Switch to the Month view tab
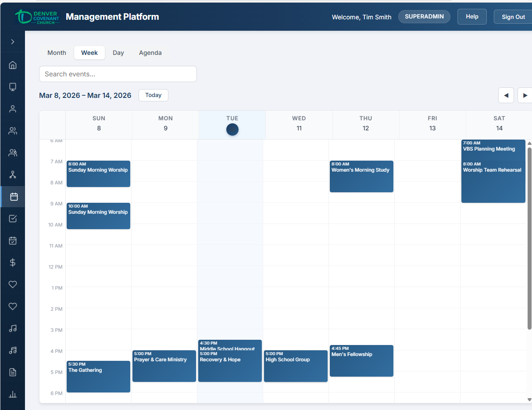The width and height of the screenshot is (532, 410). tap(57, 52)
